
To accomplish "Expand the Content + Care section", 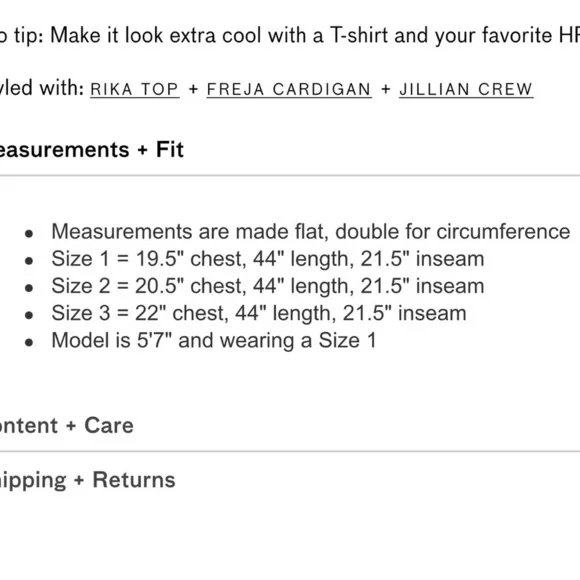I will pos(67,425).
